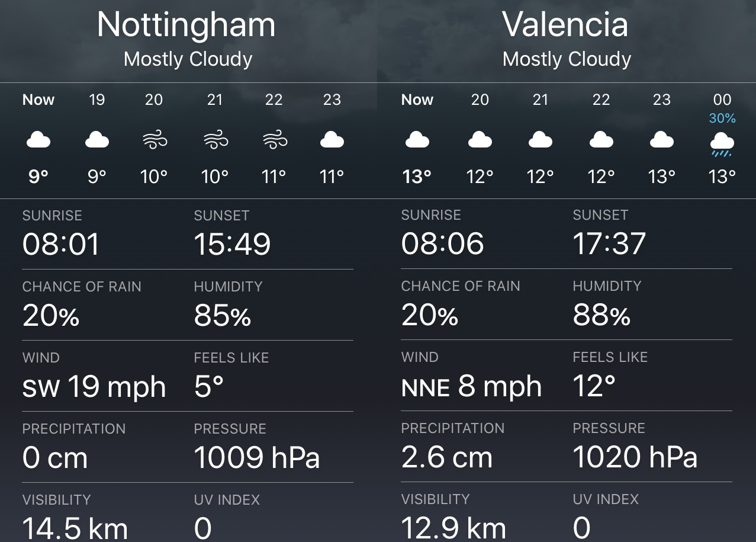This screenshot has width=756, height=542.
Task: Tap the Valencia city title
Action: coord(565,25)
